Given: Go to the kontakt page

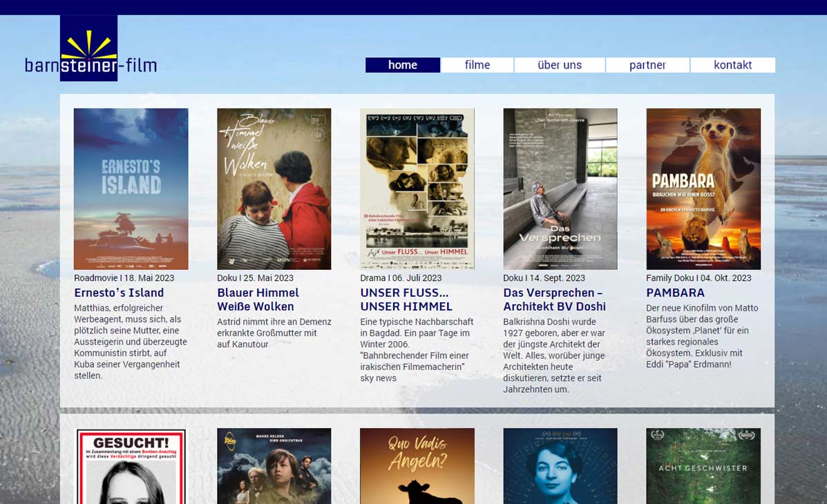Looking at the screenshot, I should [732, 65].
